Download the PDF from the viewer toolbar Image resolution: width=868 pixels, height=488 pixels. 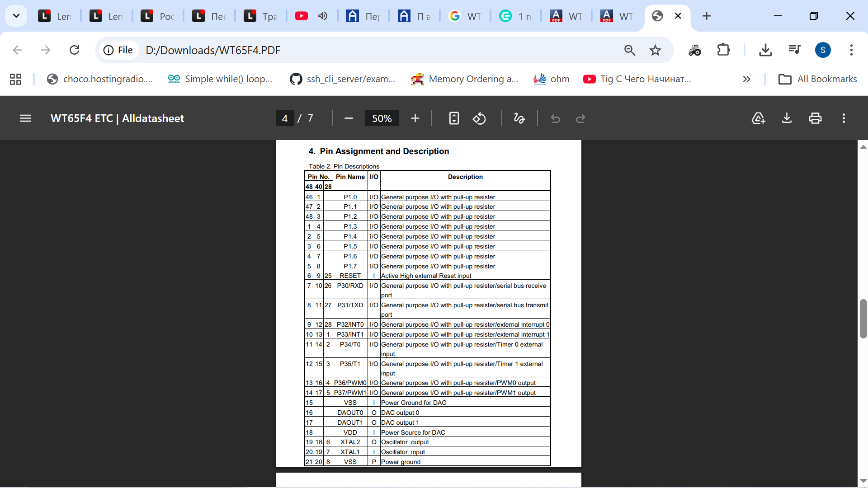point(787,118)
